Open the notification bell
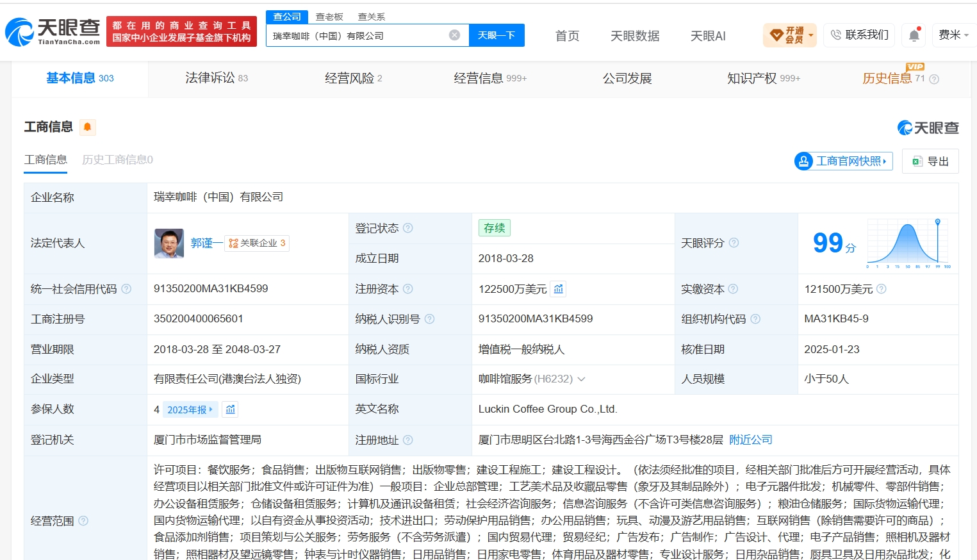This screenshot has height=560, width=977. point(914,35)
